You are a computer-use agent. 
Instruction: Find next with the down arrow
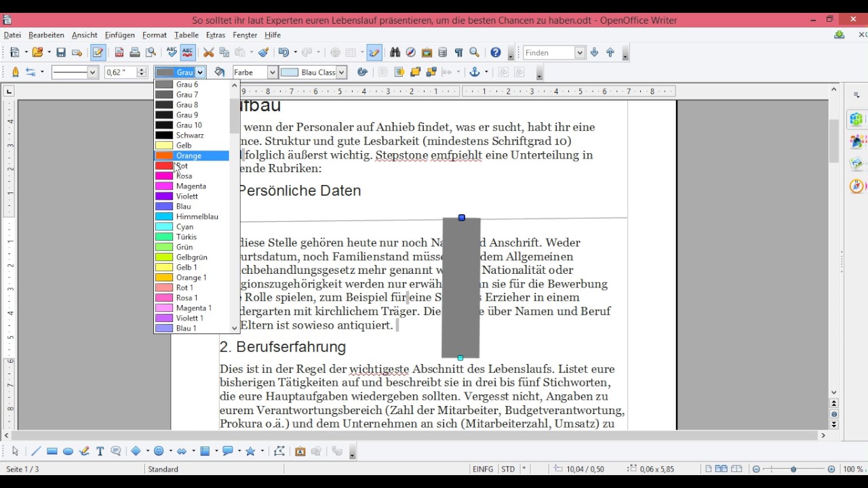click(595, 52)
